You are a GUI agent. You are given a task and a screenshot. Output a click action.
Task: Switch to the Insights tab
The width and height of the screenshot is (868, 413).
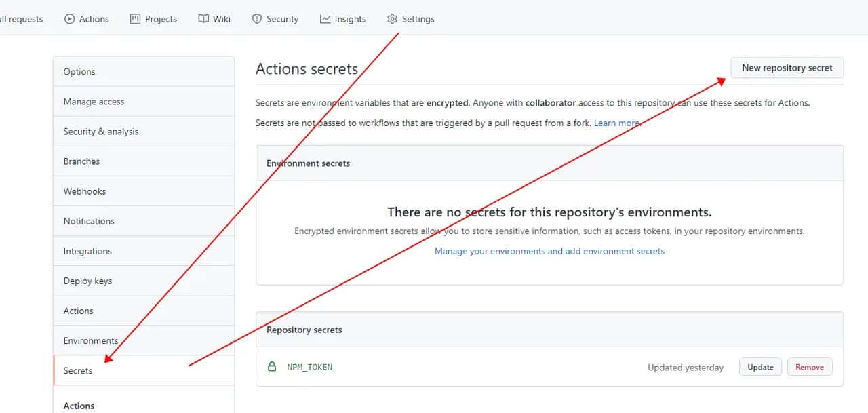350,19
